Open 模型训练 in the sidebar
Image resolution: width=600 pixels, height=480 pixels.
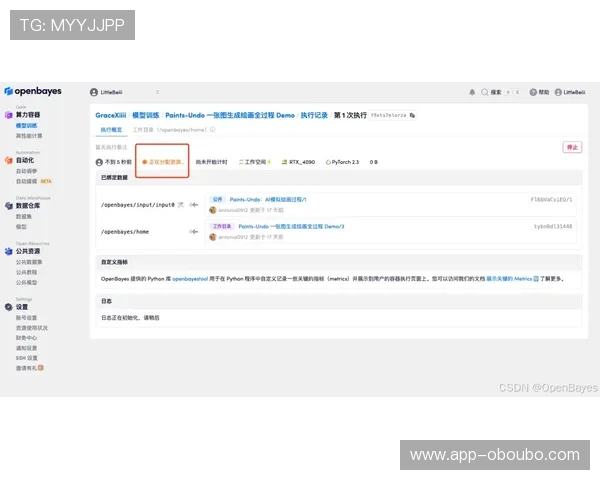tap(26, 126)
